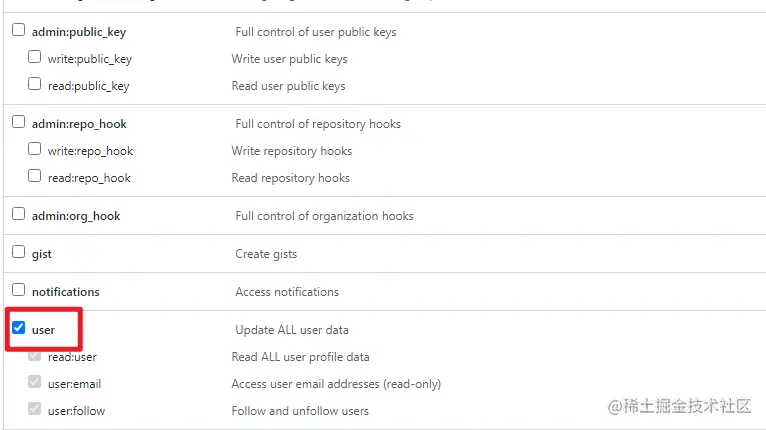This screenshot has width=766, height=430.
Task: Click the read:user checkbox
Action: 35,356
